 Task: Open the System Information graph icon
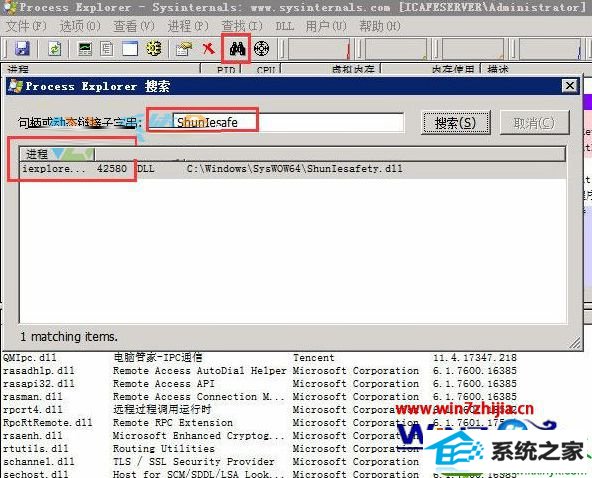click(x=85, y=48)
